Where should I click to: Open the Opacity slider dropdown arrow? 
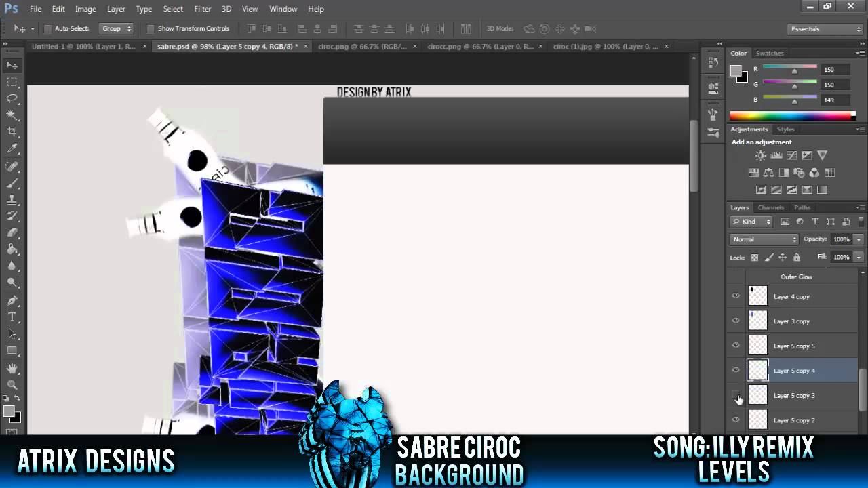coord(859,239)
